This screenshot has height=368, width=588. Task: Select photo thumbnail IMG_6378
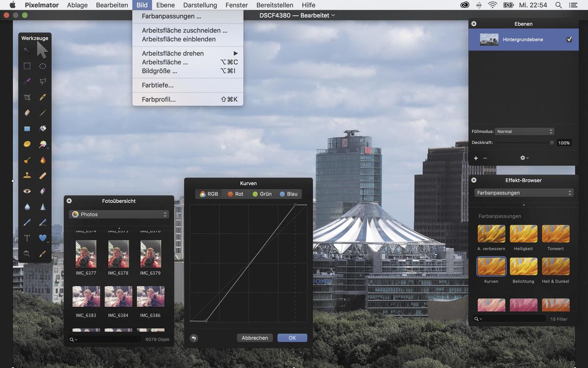(x=118, y=254)
